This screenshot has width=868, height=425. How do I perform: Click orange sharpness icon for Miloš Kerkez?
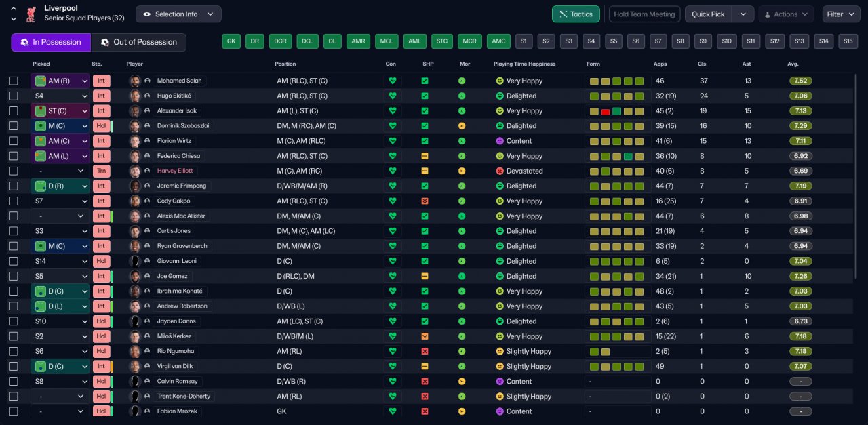[425, 336]
